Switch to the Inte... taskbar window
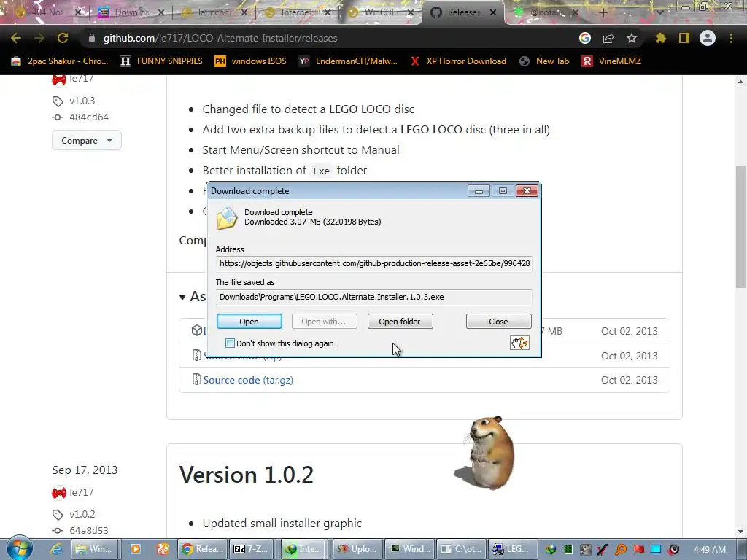Screen dimensions: 747x560 304,549
